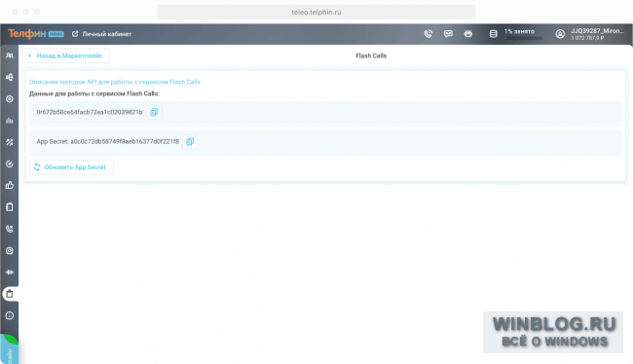The width and height of the screenshot is (633, 364).
Task: Click the 0r672b58ce64facb72ea1c02039821b key text
Action: point(90,112)
